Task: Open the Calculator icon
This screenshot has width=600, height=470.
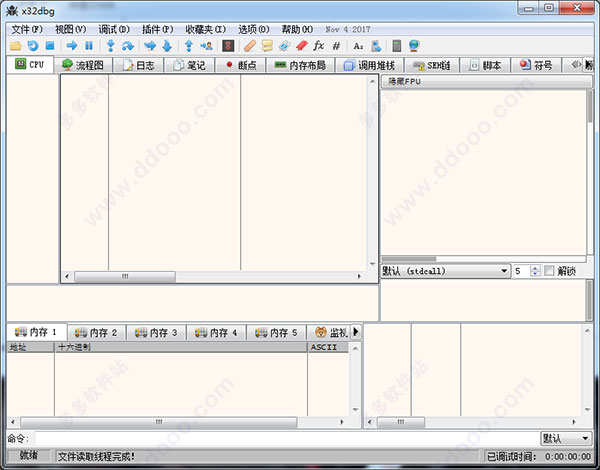Action: coord(397,46)
